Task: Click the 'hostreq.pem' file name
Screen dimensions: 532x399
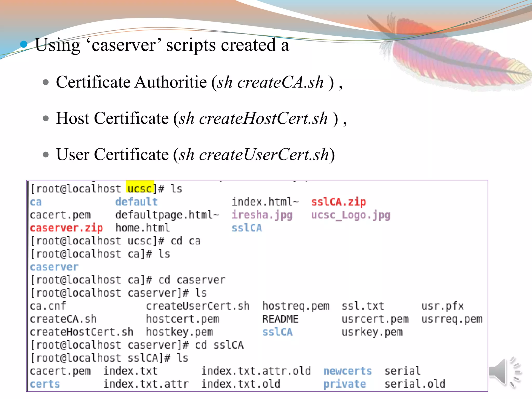Action: tap(296, 306)
